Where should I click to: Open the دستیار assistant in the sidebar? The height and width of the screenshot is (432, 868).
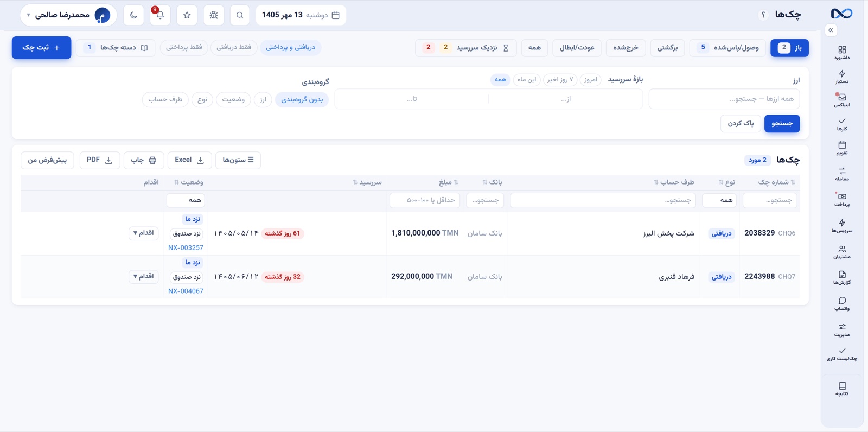tap(842, 77)
